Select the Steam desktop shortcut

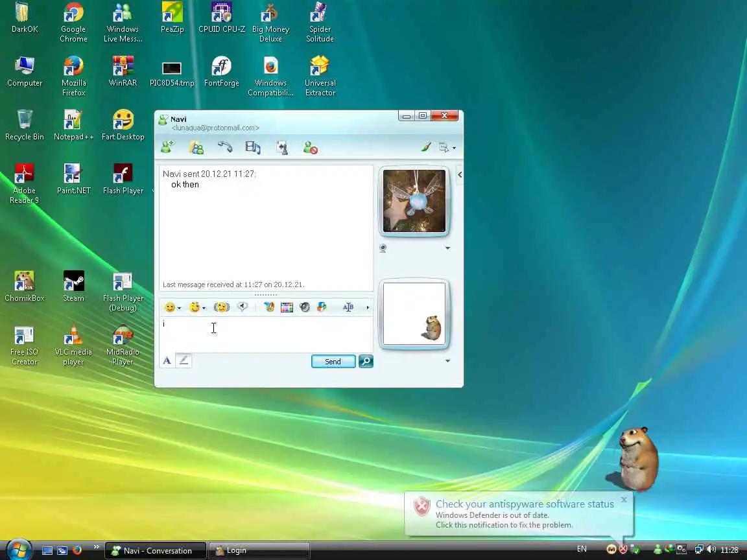coord(73,286)
